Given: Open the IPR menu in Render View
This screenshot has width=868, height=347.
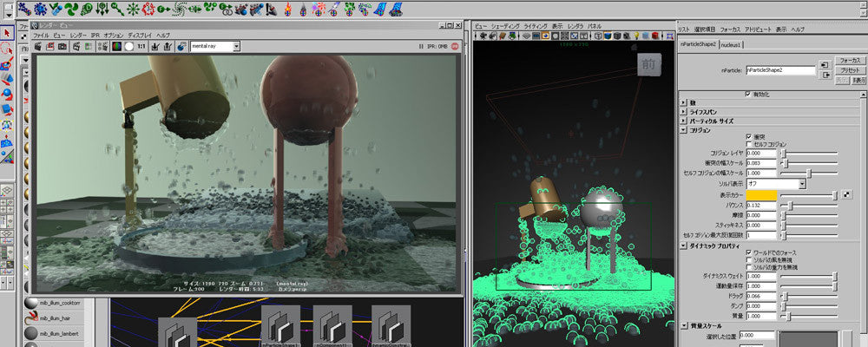Looking at the screenshot, I should pyautogui.click(x=95, y=36).
